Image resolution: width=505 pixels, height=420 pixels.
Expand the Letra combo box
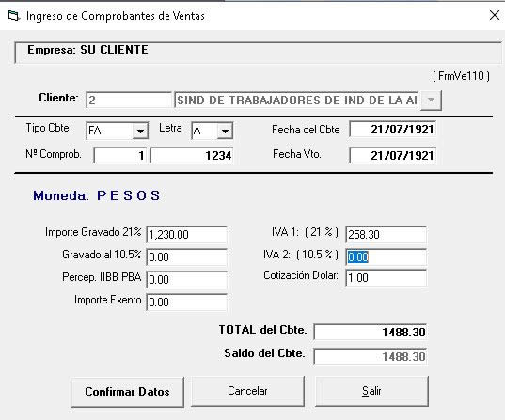225,131
